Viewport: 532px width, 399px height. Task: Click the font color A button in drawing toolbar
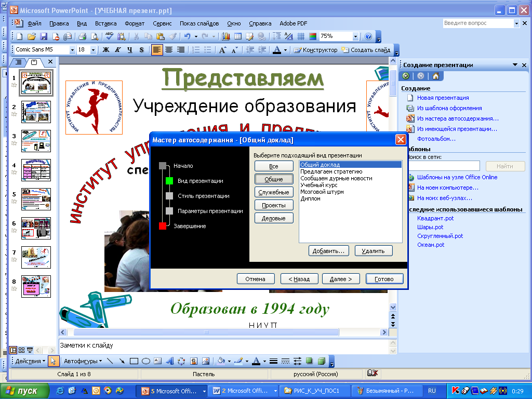click(x=256, y=361)
